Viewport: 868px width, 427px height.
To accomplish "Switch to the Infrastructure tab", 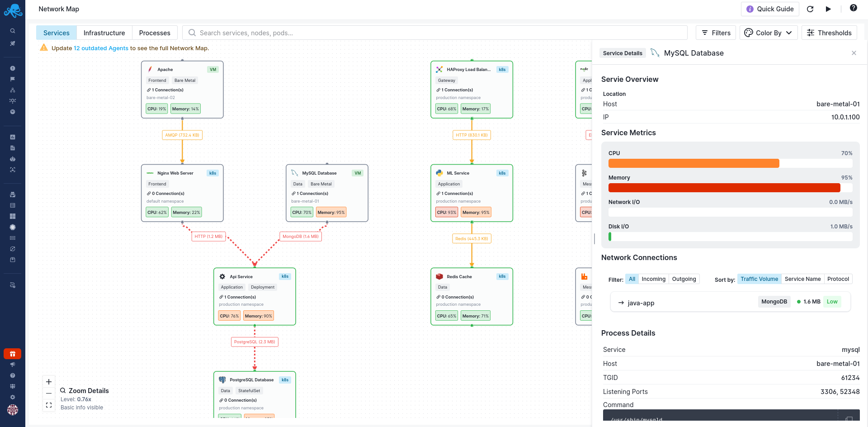I will coord(104,33).
